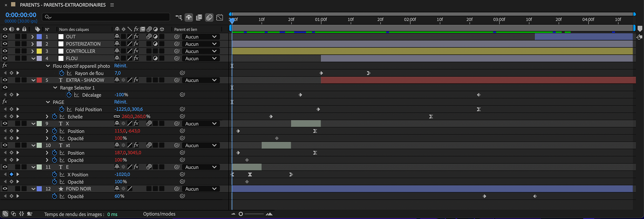
Task: Hide the EXTRA - SHADOW layer
Action: 5,80
